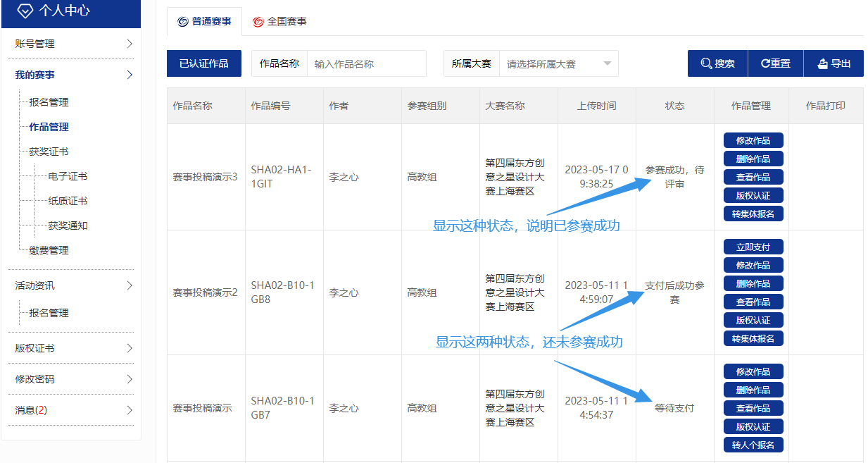The width and height of the screenshot is (868, 463).
Task: Click the 已认证作品 button
Action: (203, 63)
